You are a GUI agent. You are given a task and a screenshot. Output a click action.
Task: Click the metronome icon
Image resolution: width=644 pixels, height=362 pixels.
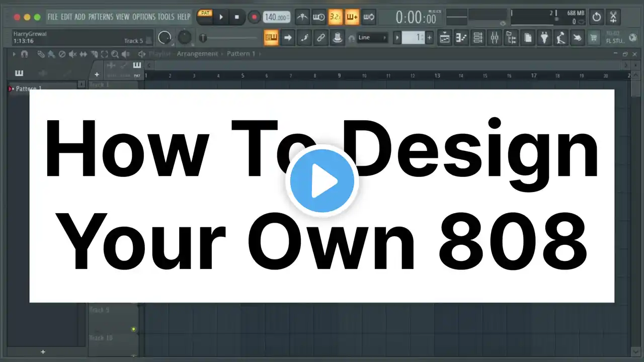coord(302,17)
